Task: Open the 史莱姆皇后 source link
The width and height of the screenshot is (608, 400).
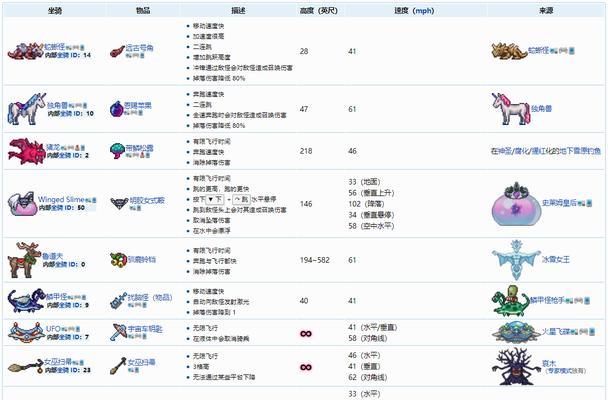Action: 559,202
